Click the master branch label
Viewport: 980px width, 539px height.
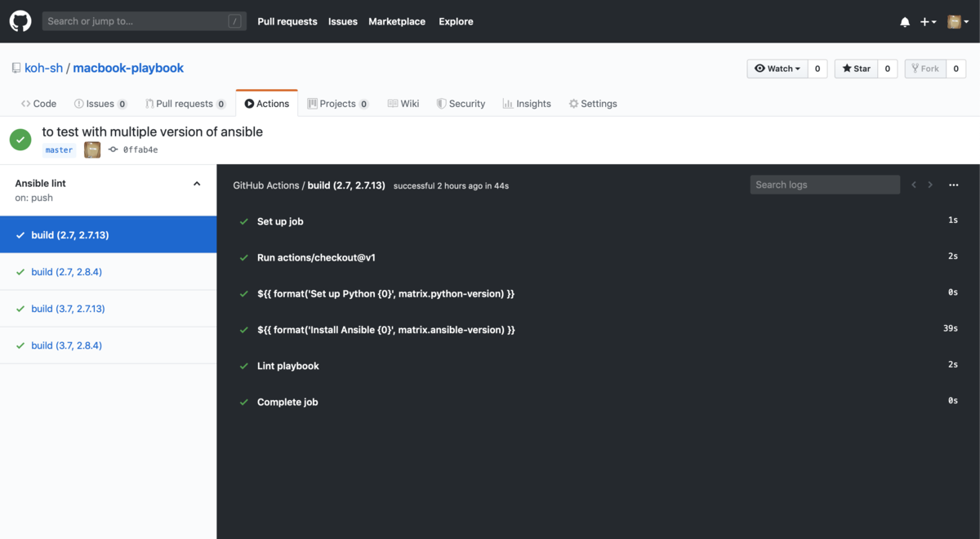pos(59,150)
